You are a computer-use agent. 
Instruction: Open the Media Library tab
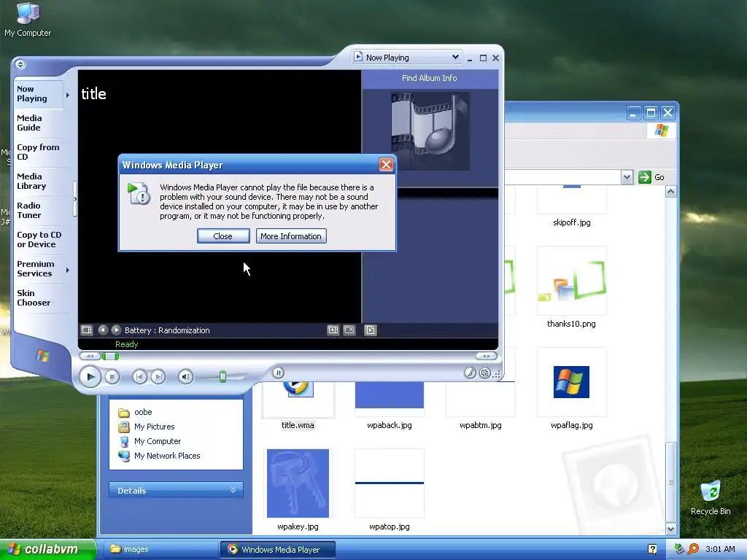(31, 182)
